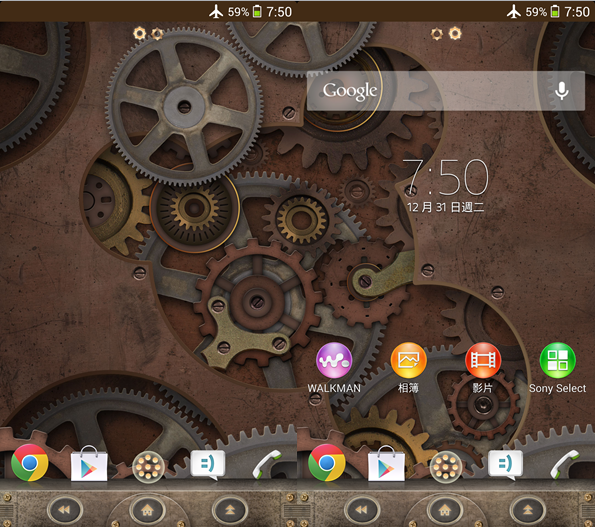Tap the Google search bar widget
This screenshot has height=527, width=595.
[x=445, y=91]
